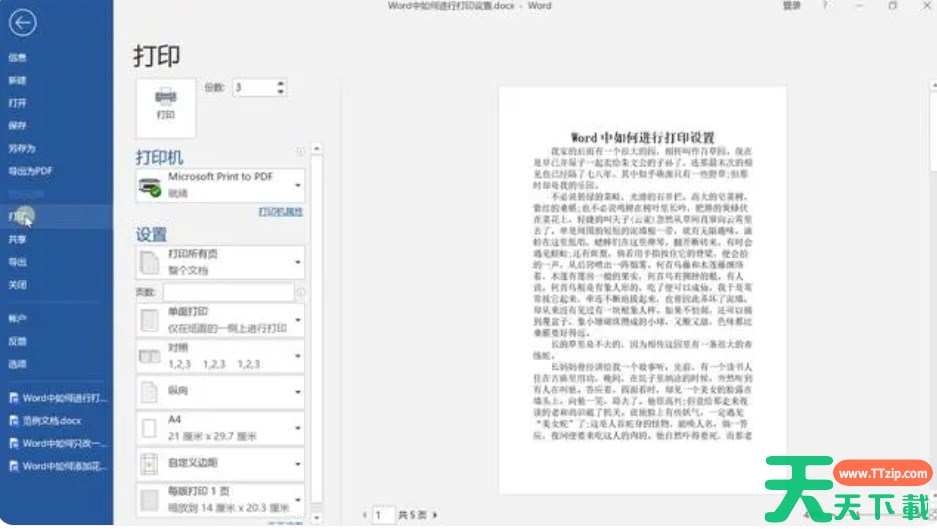Click the help question mark icon
The height and width of the screenshot is (529, 937).
point(825,6)
